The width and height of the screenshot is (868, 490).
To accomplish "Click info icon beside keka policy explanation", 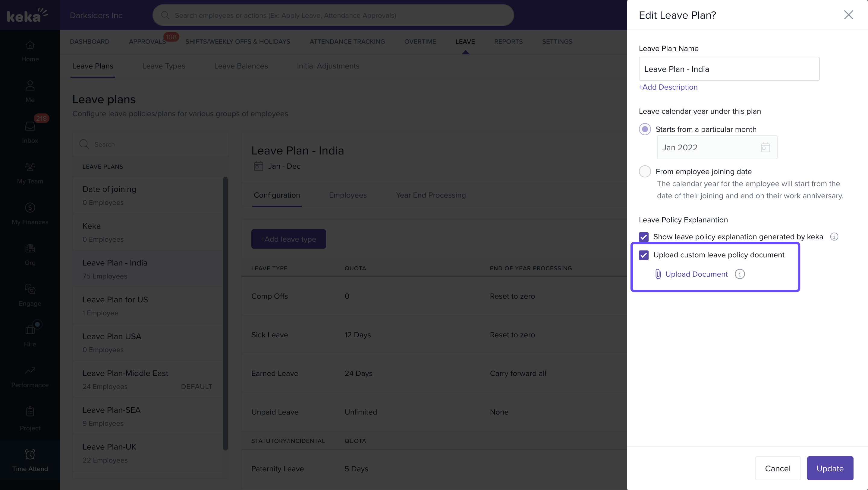I will (x=834, y=237).
